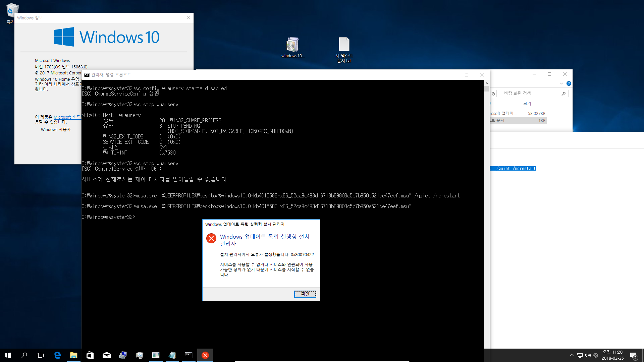Click the scroll up arrow in Command Prompt
644x362 pixels.
tap(487, 83)
